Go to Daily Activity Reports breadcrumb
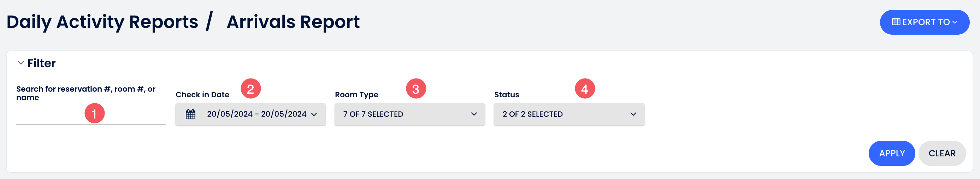Screen dimensions: 980x179 click(x=102, y=22)
